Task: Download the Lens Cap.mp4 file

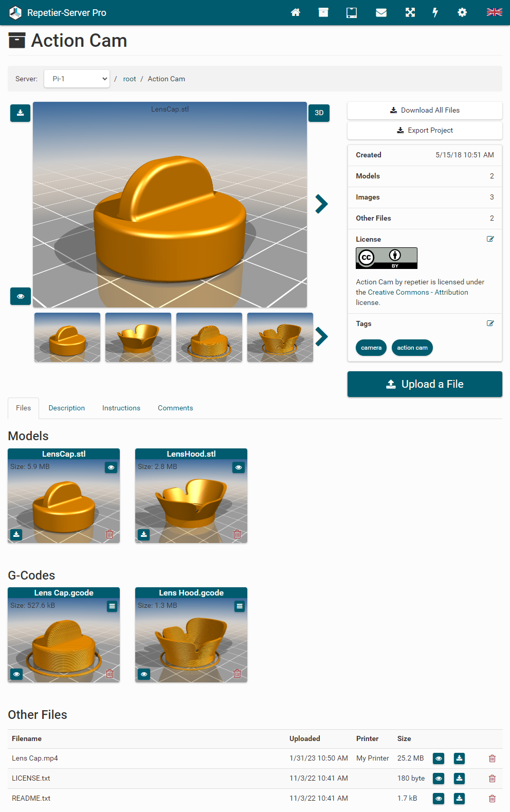Action: click(x=459, y=758)
